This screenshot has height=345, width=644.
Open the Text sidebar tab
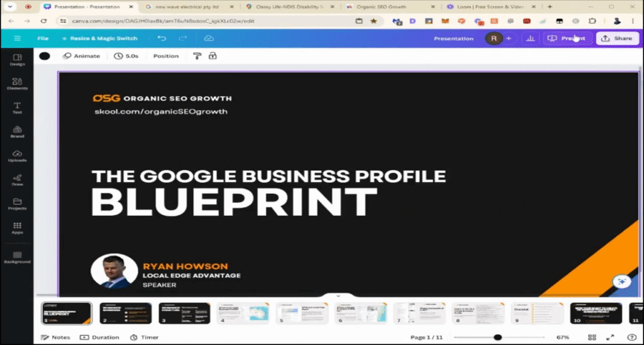pos(17,108)
